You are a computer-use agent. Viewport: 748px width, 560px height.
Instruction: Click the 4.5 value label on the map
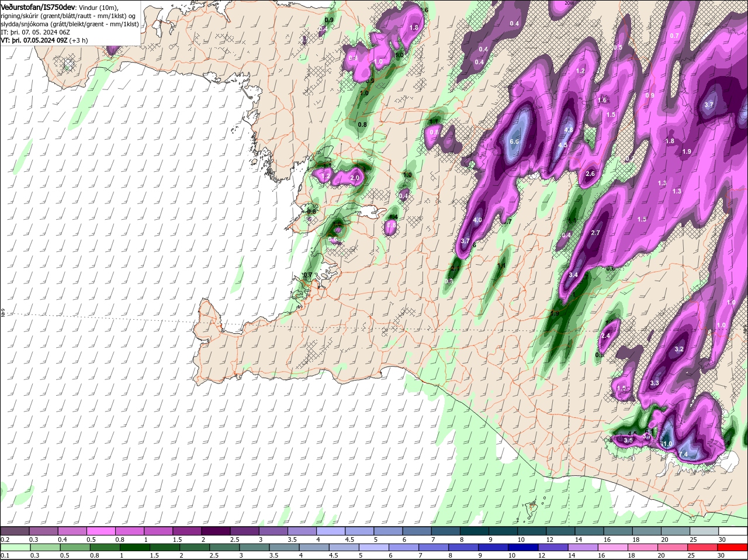(563, 144)
